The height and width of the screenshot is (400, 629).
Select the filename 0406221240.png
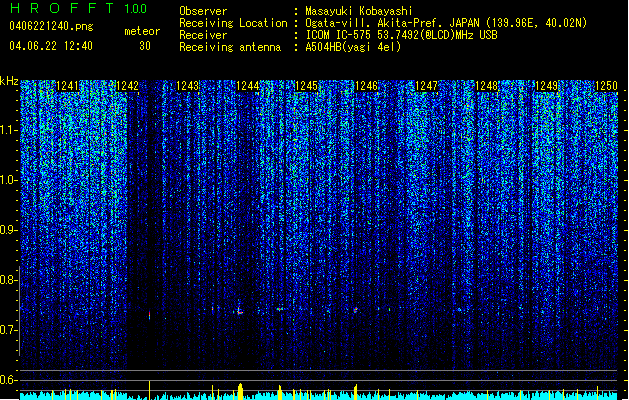tap(51, 26)
